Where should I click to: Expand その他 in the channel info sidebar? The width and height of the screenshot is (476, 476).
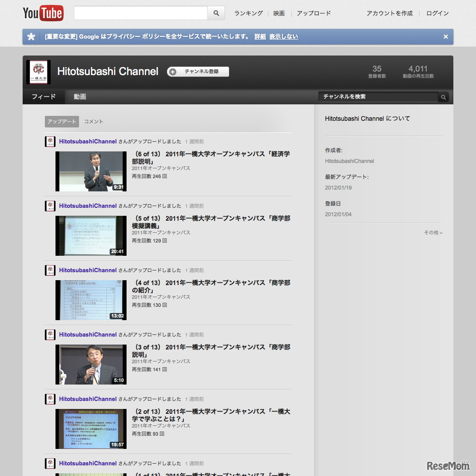(432, 232)
